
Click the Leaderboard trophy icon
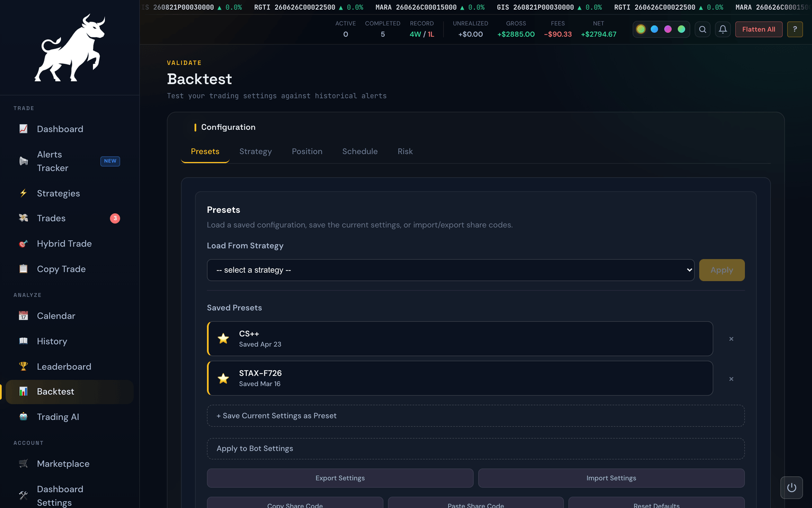(23, 366)
